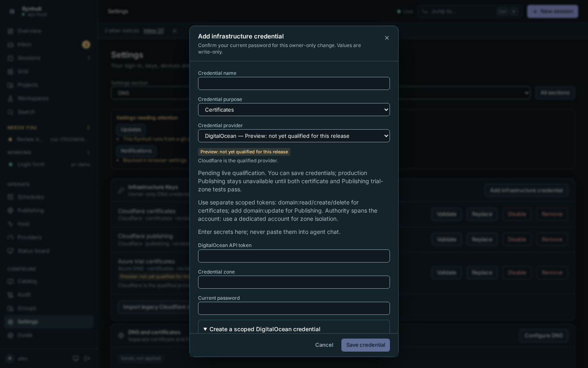Click Disable for Cloudflare publishing row

517,240
